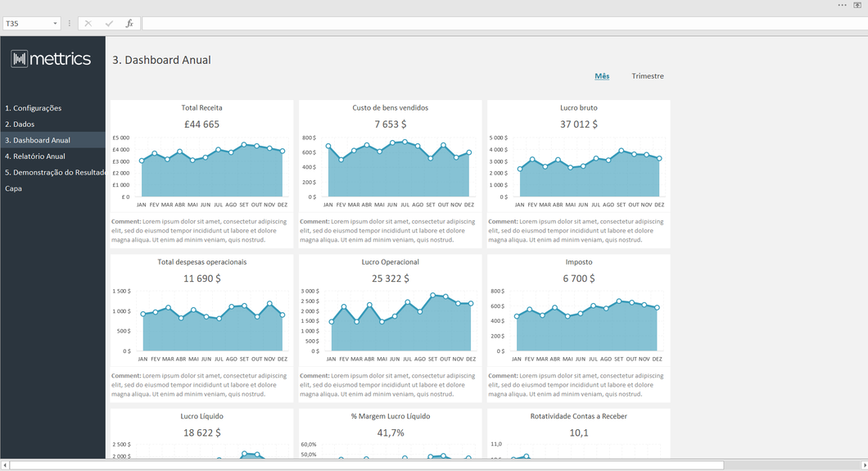Image resolution: width=868 pixels, height=471 pixels.
Task: Select the £44 665 Total Receita value
Action: [x=202, y=124]
